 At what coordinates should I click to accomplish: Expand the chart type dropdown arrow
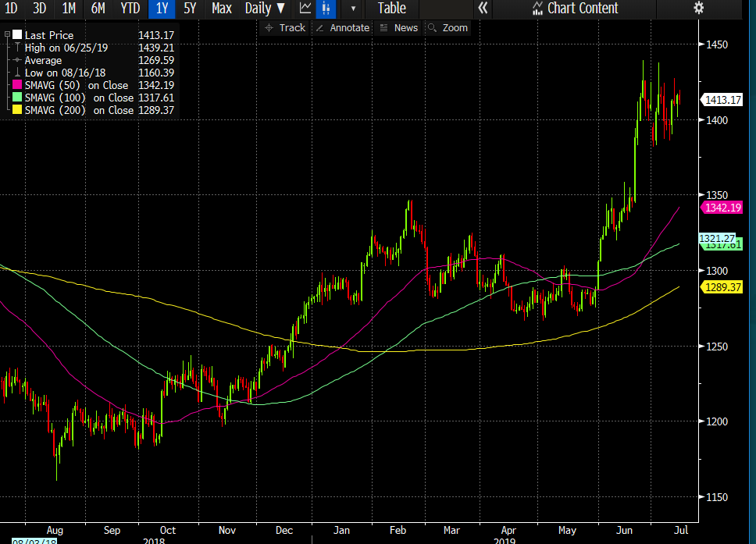[x=353, y=9]
